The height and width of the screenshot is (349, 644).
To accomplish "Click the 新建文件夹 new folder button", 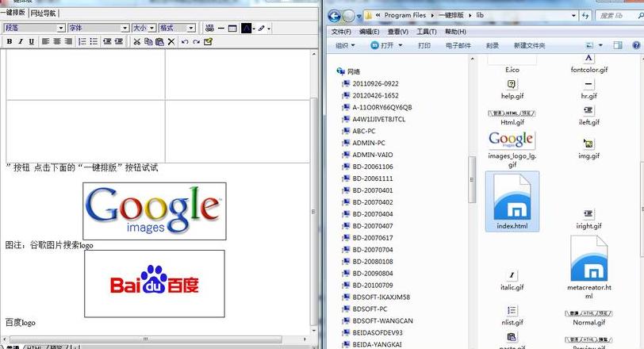I will [529, 45].
